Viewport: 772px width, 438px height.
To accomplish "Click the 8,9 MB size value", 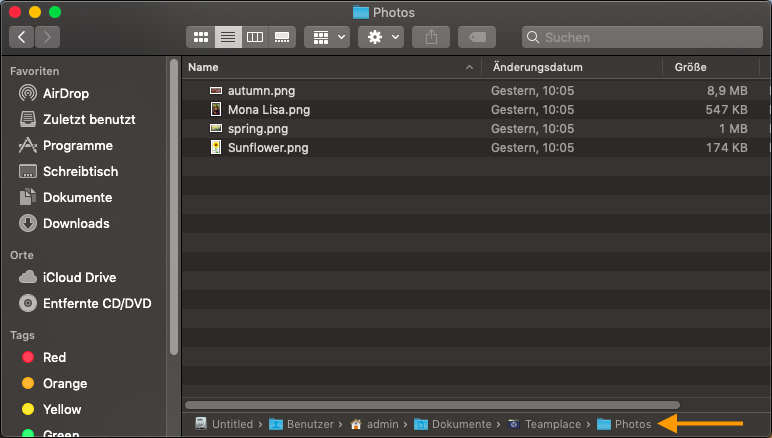I will coord(727,91).
